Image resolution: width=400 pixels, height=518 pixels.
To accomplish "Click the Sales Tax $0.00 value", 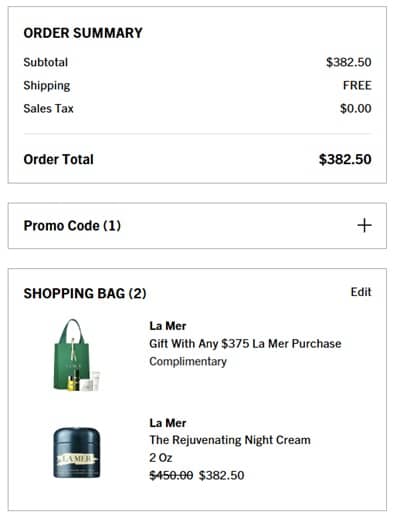I will pyautogui.click(x=356, y=108).
